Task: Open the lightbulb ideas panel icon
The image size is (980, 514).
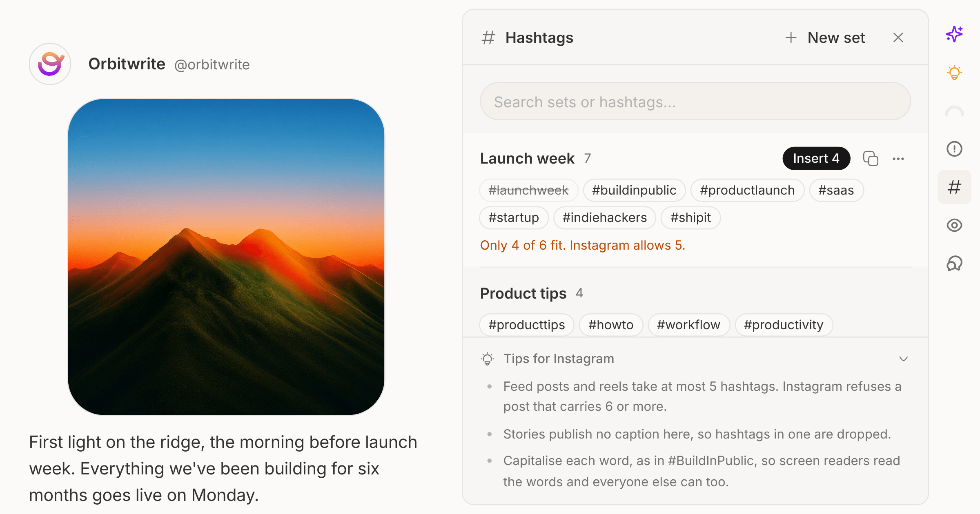Action: click(x=954, y=73)
